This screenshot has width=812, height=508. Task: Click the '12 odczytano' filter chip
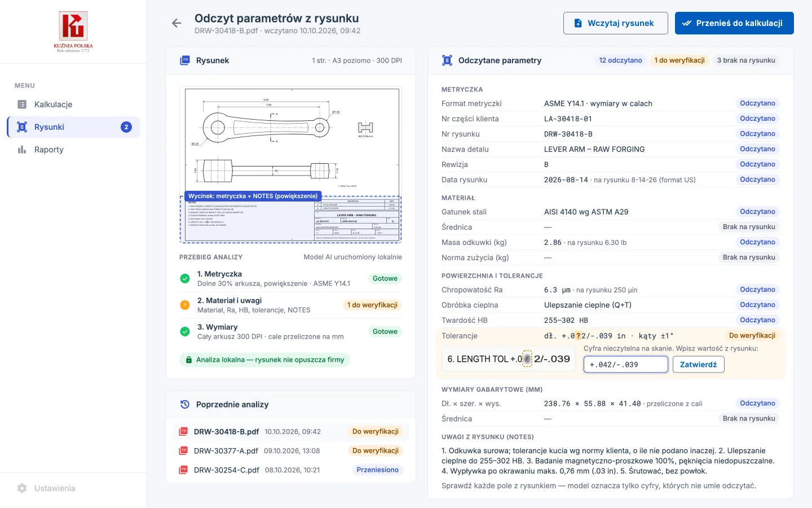(620, 60)
